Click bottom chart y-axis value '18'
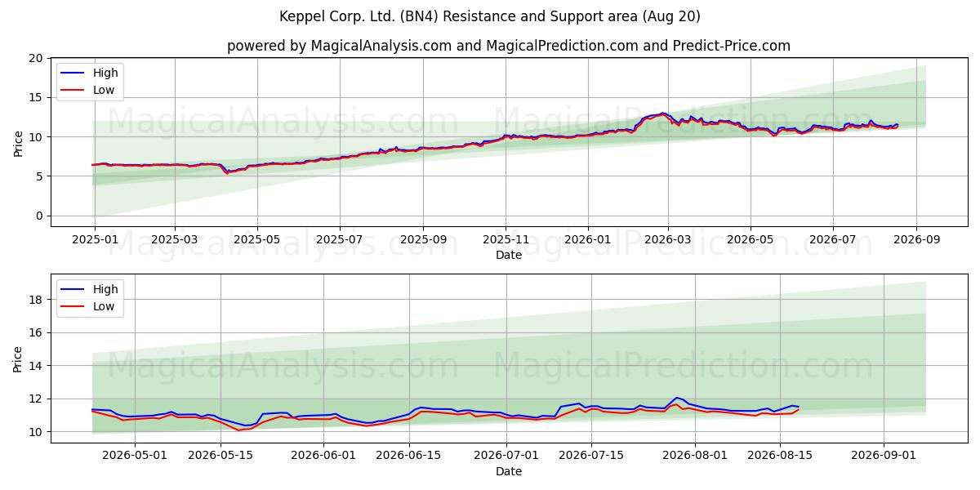Screen dimensions: 980x490 [x=36, y=300]
